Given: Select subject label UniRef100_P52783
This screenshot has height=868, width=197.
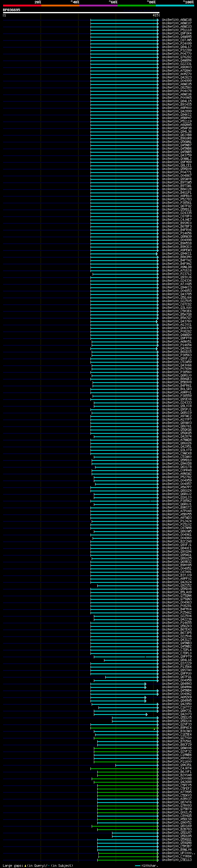Looking at the screenshot, I should pos(177,200).
